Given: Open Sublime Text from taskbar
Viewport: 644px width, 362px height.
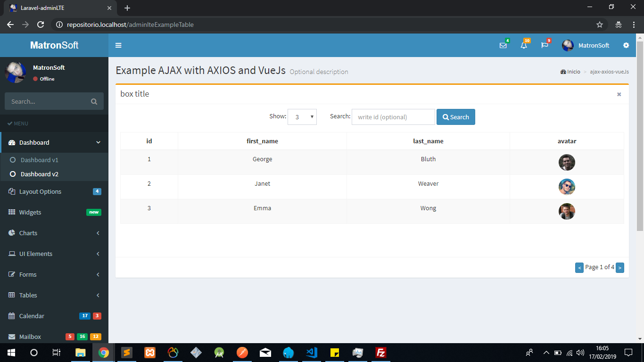Looking at the screenshot, I should click(127, 353).
